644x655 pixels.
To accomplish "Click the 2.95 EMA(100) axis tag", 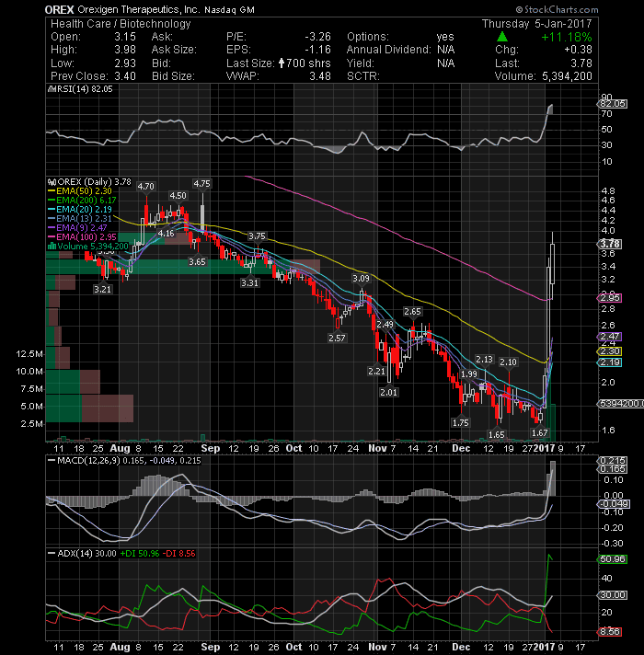I will click(x=610, y=298).
